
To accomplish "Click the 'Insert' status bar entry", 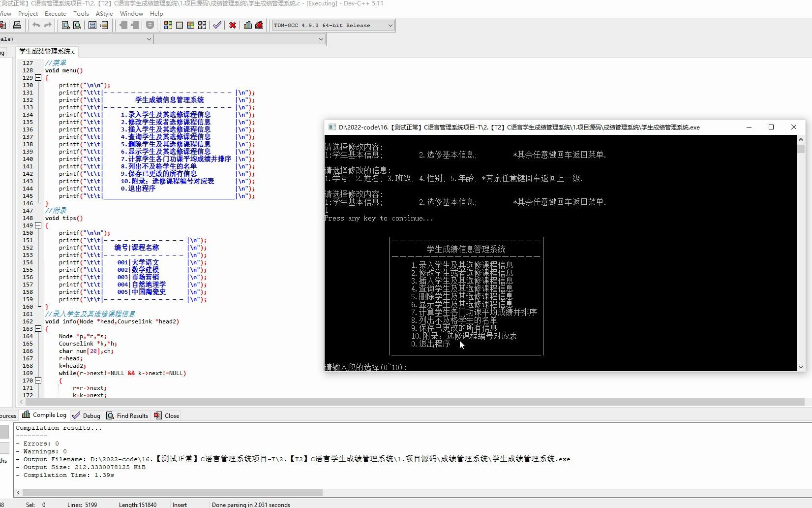I will tap(180, 505).
